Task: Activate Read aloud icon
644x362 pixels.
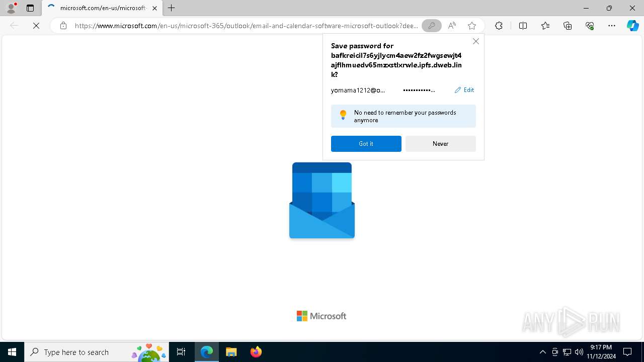Action: click(x=452, y=26)
